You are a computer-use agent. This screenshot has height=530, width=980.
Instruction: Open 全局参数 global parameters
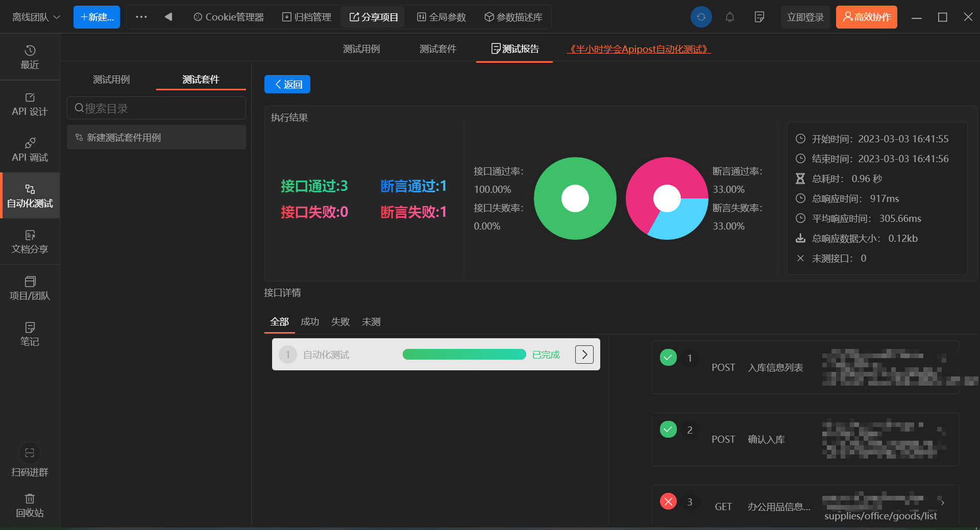click(442, 17)
